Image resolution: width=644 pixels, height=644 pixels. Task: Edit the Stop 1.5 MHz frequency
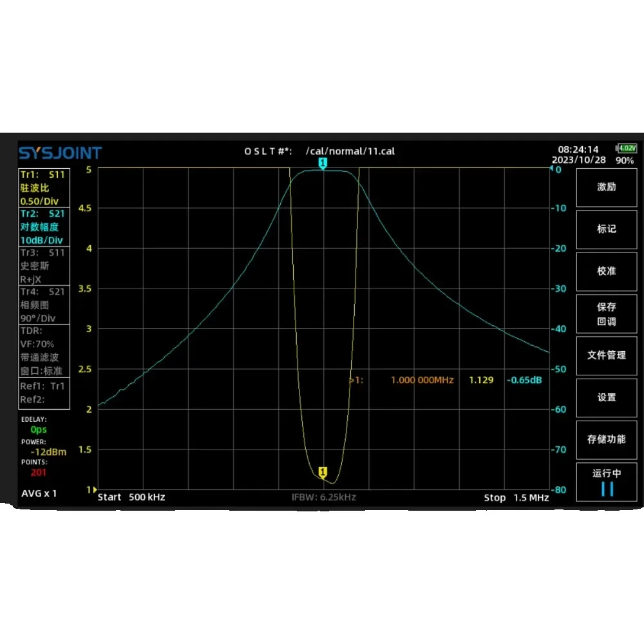click(x=516, y=498)
